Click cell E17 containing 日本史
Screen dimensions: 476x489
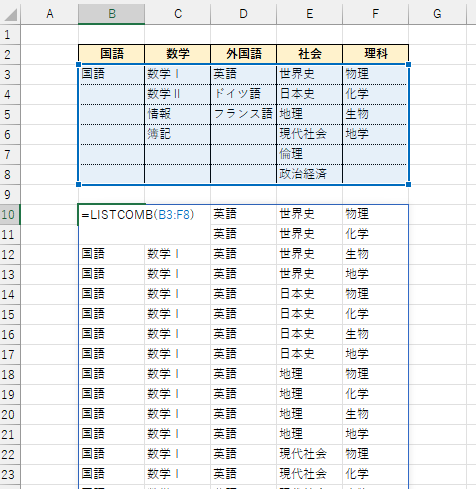tap(310, 354)
